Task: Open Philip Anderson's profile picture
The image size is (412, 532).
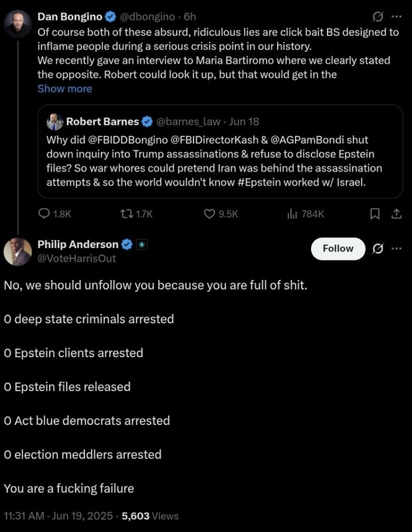Action: click(18, 251)
